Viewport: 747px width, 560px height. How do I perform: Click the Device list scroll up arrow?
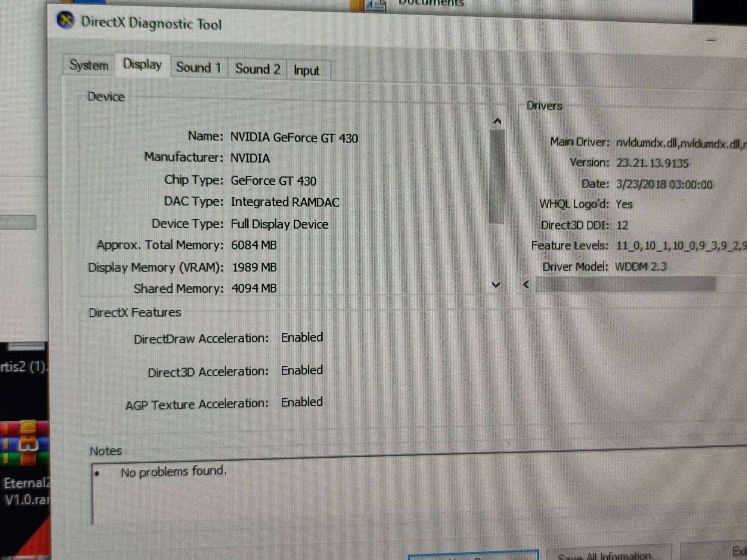497,121
